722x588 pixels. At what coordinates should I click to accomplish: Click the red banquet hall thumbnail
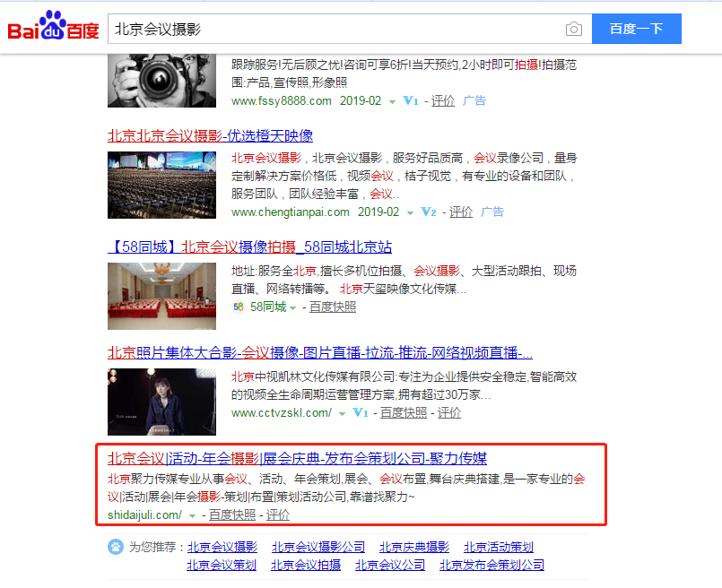coord(161,296)
